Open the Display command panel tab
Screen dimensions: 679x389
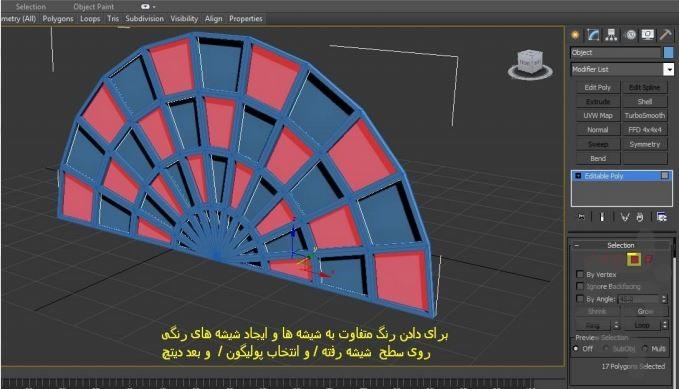point(648,35)
